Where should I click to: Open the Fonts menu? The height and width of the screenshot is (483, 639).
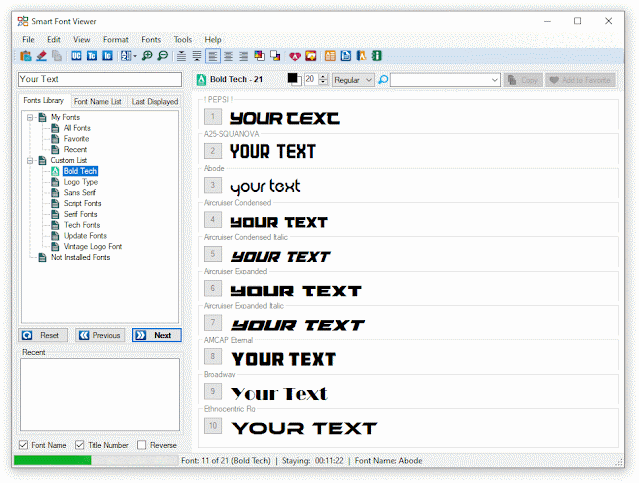click(151, 40)
